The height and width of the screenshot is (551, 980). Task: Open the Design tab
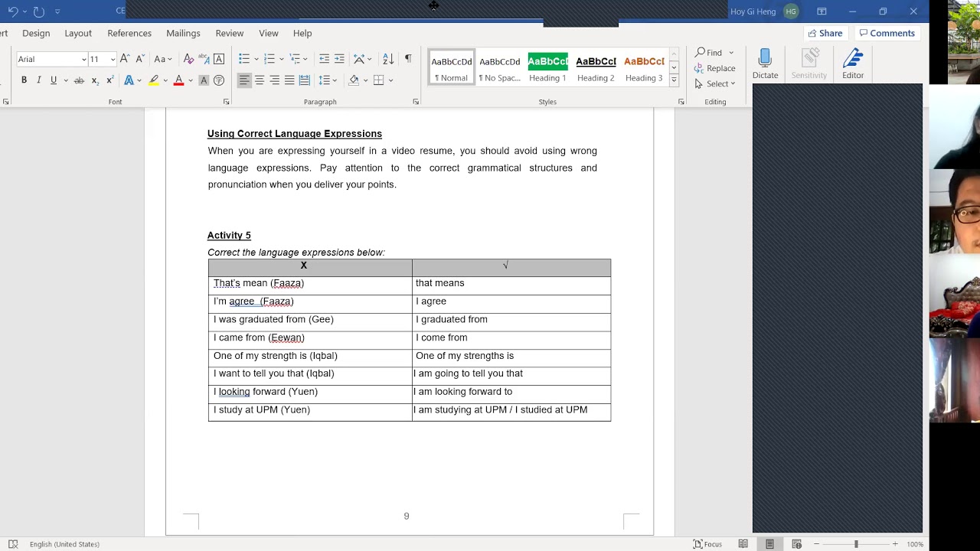coord(36,33)
